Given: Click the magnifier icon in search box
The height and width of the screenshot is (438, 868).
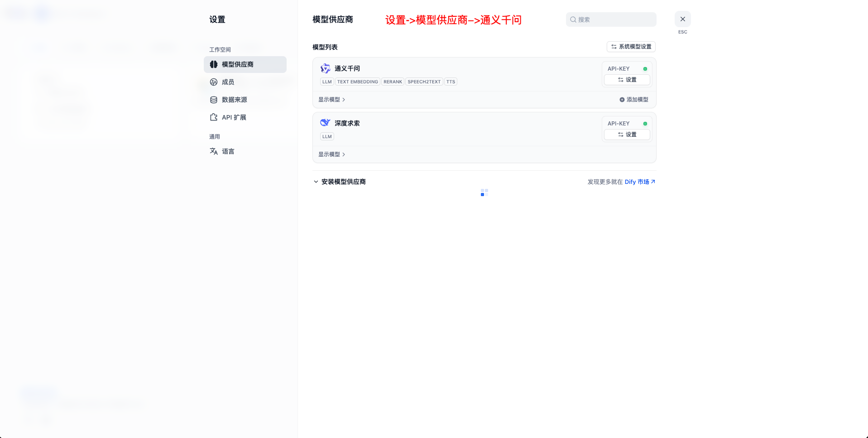Looking at the screenshot, I should tap(573, 19).
